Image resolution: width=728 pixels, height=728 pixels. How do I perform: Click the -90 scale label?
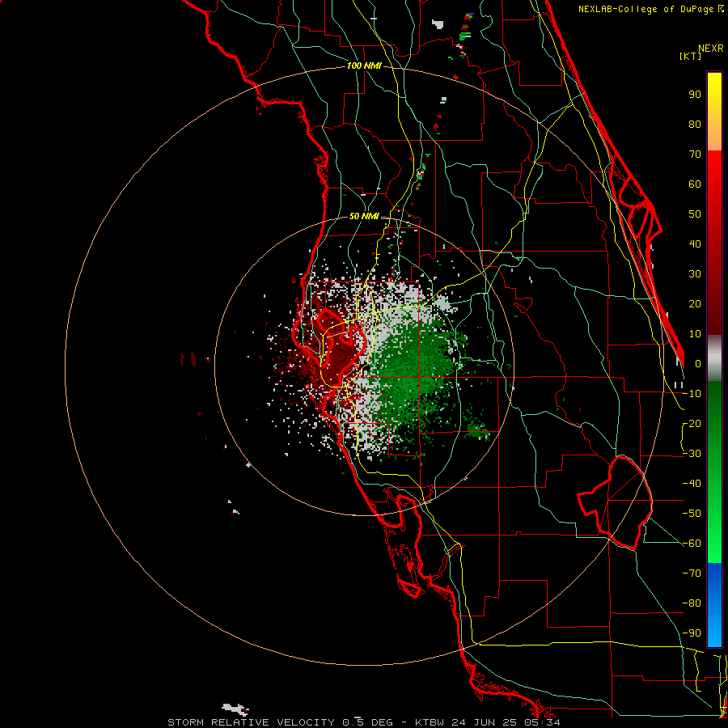click(692, 633)
